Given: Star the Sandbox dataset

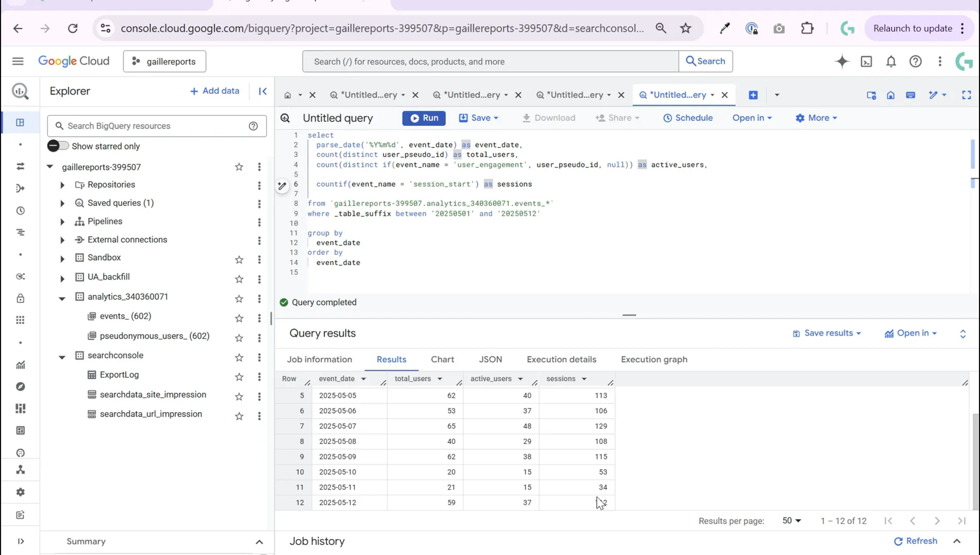Looking at the screenshot, I should 239,260.
